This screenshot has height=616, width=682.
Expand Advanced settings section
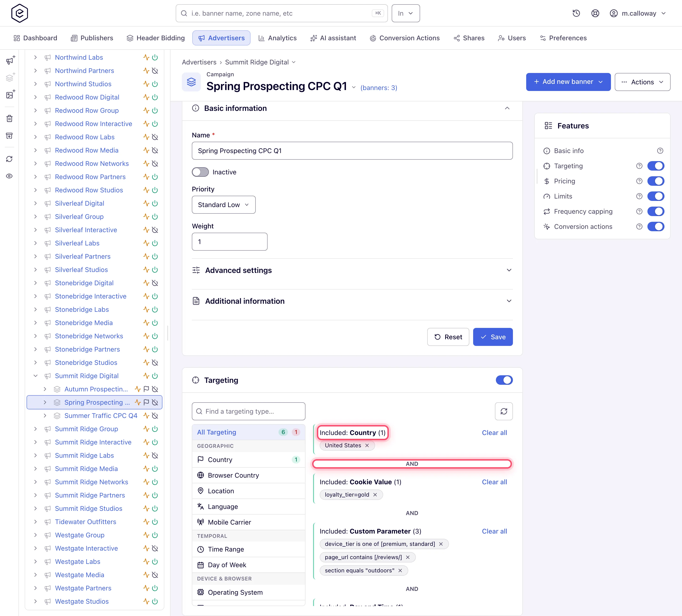coord(352,270)
